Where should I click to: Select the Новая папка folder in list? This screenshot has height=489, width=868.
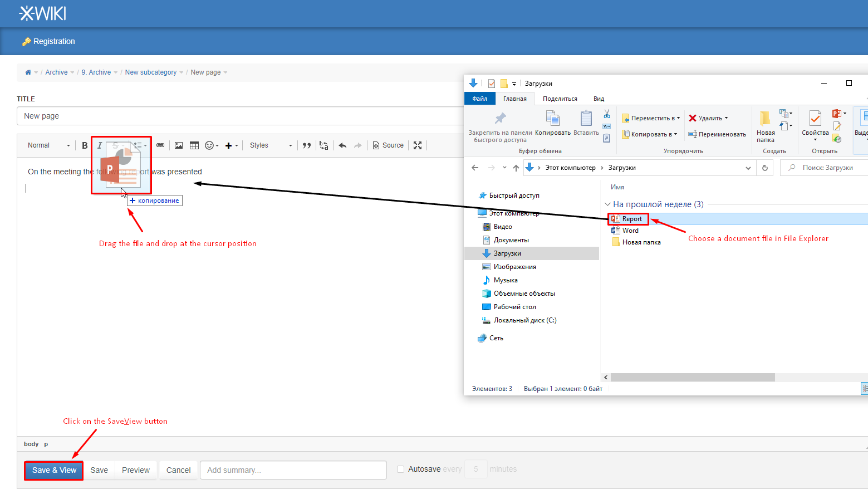(x=636, y=242)
